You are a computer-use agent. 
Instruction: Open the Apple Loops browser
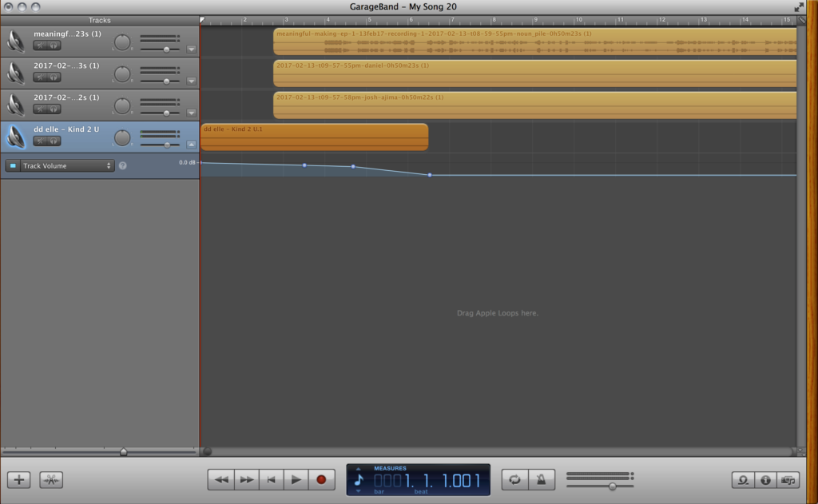743,480
